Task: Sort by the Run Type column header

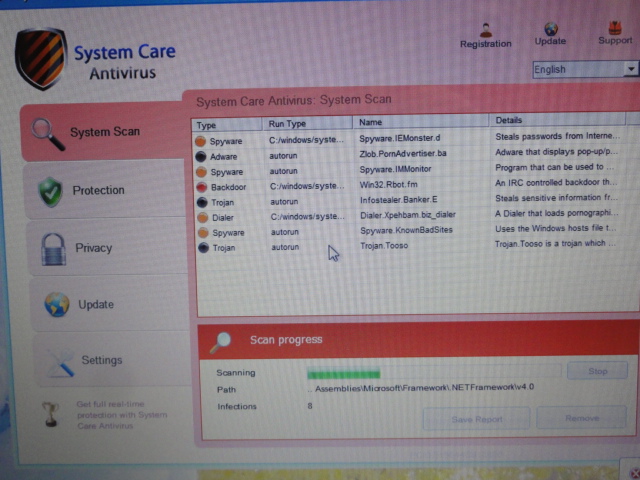Action: [x=307, y=123]
